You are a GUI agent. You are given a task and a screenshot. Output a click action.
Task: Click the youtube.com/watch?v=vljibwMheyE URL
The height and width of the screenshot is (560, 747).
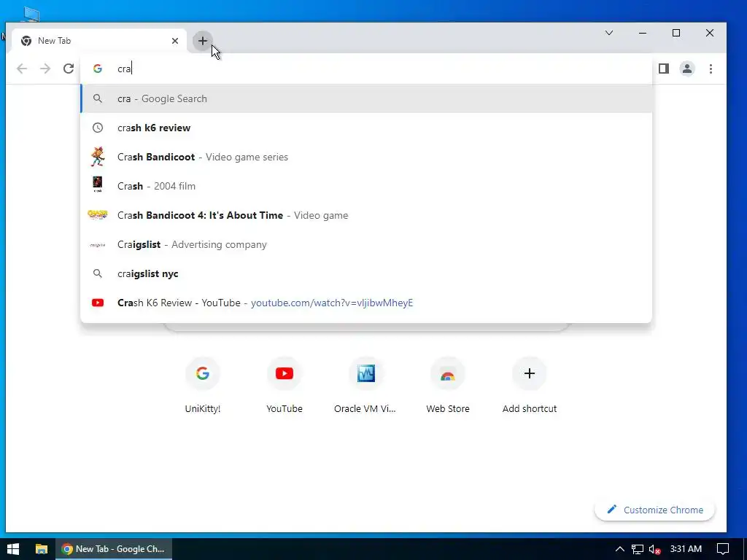[x=332, y=303]
